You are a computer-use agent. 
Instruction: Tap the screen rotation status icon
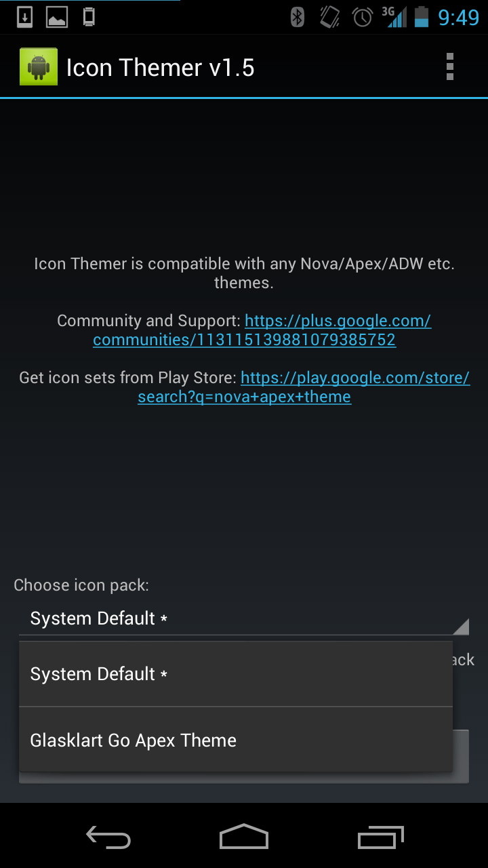(330, 17)
